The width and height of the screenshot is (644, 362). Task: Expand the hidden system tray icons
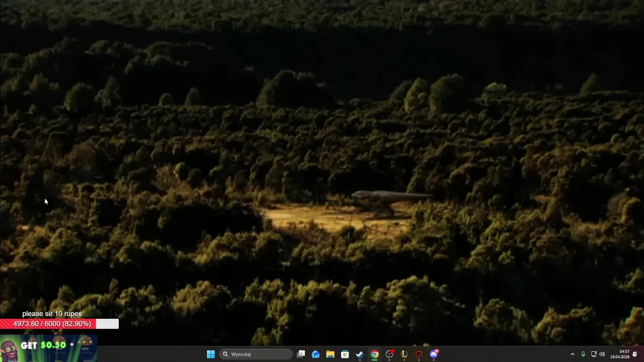(x=572, y=354)
